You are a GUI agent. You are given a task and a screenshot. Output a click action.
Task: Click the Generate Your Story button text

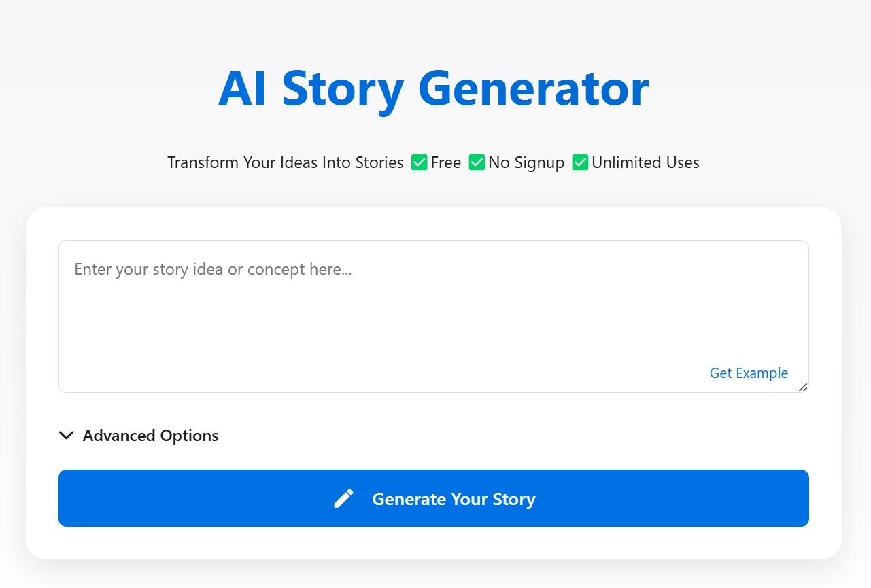pos(454,499)
